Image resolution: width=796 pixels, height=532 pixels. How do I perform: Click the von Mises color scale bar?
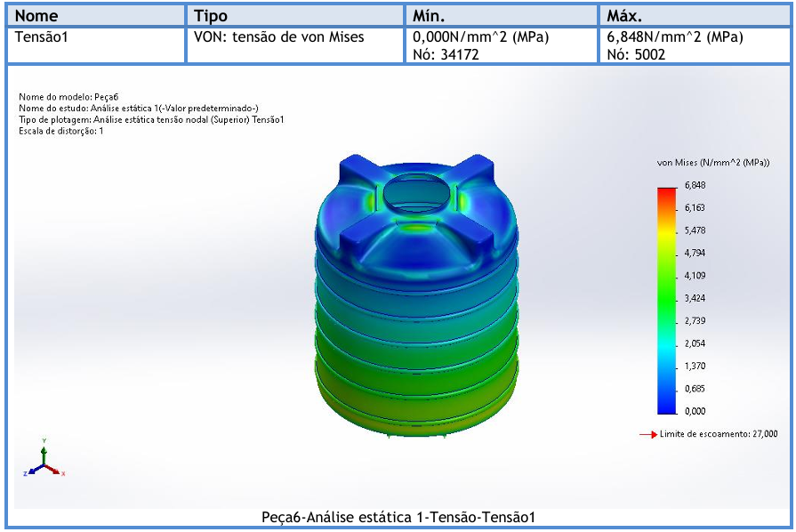667,301
